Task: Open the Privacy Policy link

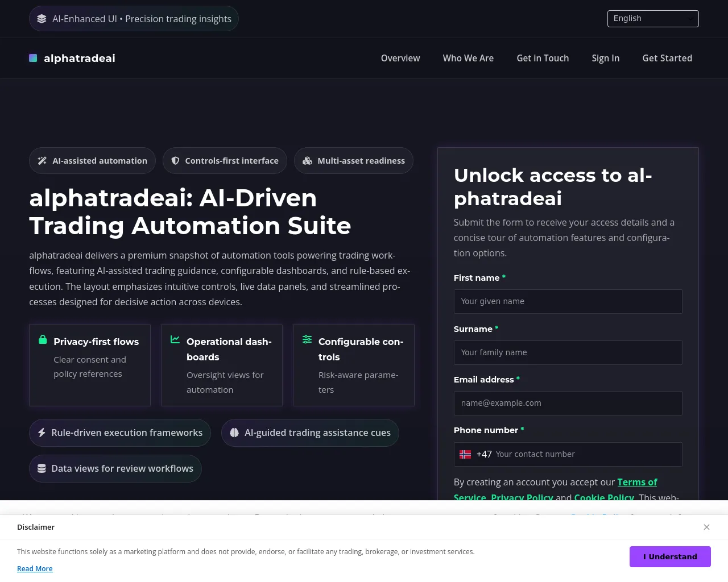Action: click(x=522, y=497)
